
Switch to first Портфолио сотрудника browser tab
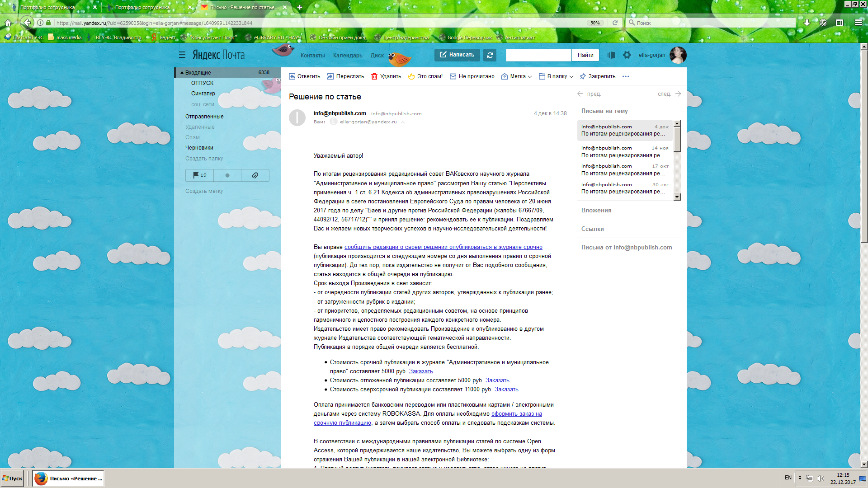click(47, 7)
